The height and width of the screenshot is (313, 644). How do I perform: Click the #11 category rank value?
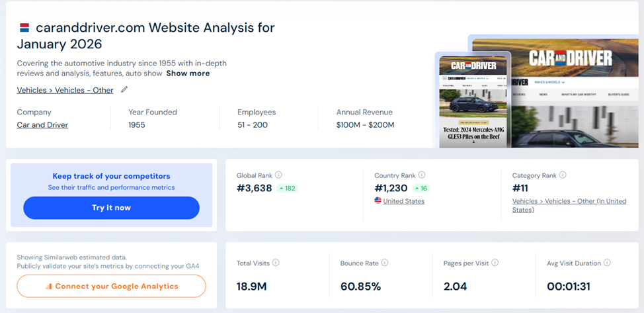point(520,189)
